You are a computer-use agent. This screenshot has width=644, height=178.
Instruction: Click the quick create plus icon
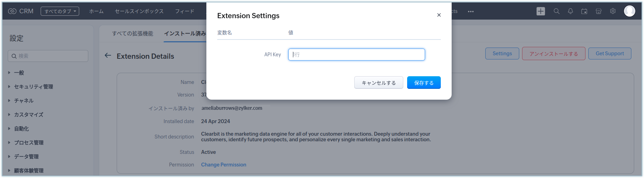click(541, 11)
